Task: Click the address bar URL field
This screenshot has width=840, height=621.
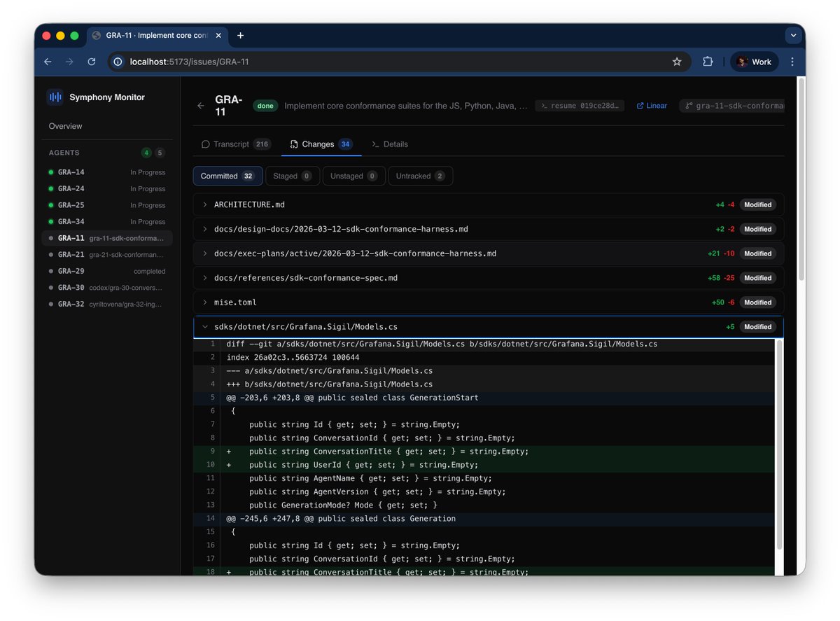Action: point(399,62)
